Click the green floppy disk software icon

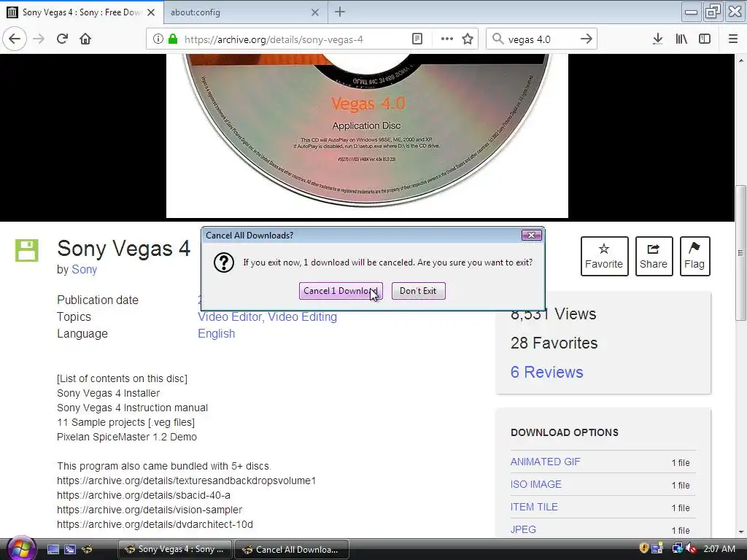pyautogui.click(x=27, y=251)
